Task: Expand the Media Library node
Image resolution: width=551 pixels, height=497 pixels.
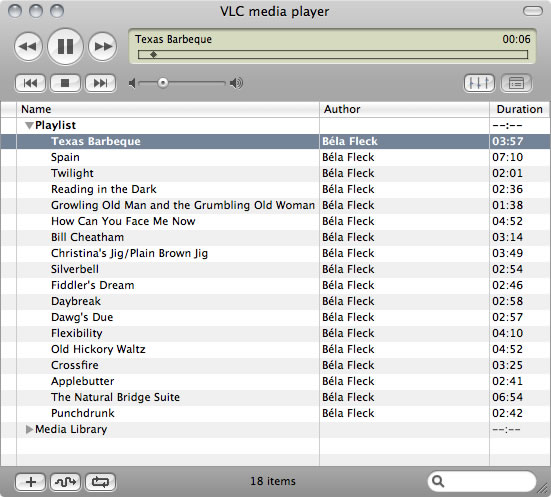Action: pyautogui.click(x=29, y=429)
